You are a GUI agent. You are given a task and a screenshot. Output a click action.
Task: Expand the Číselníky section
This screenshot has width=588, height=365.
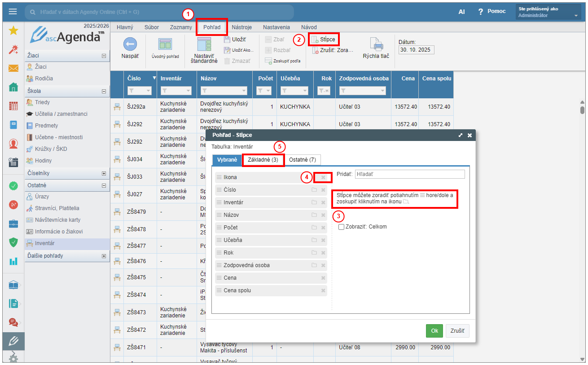point(104,173)
